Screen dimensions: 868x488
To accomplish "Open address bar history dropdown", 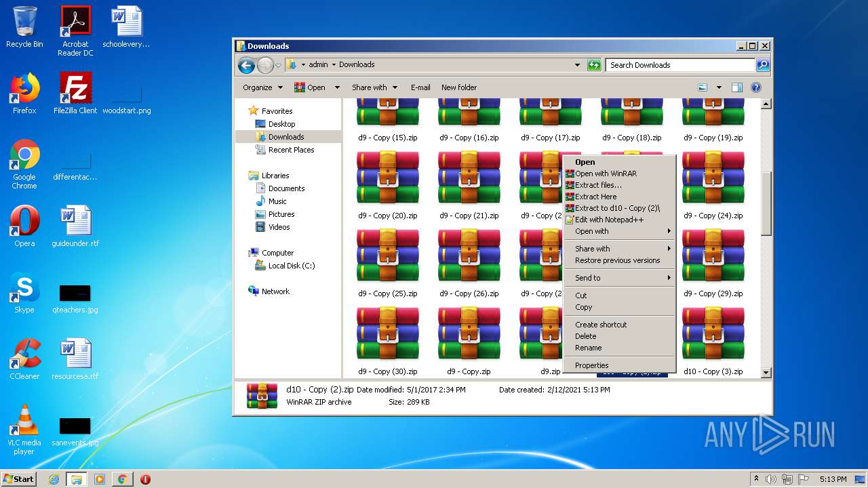I will [577, 65].
